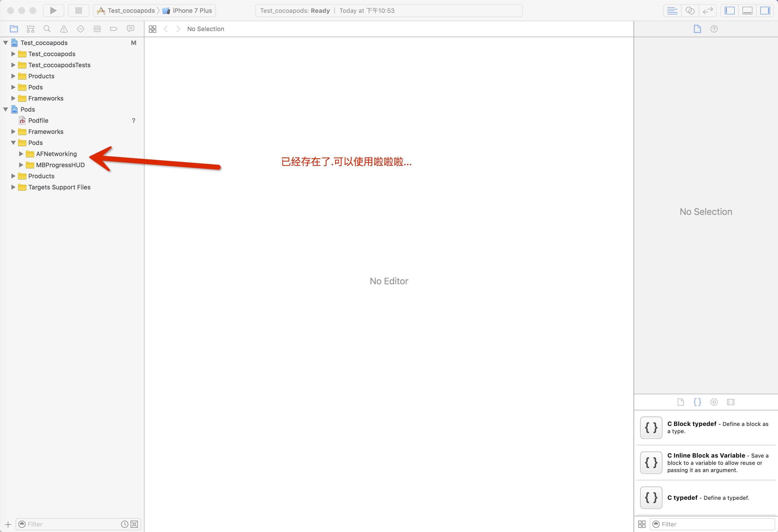Select the Project navigator tab
Screen dimensions: 778x532
pyautogui.click(x=14, y=29)
